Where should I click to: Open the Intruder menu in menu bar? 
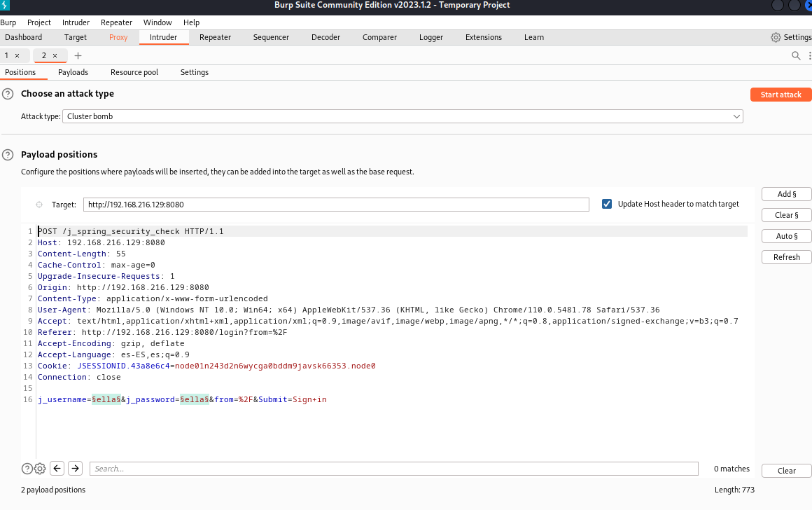coord(76,22)
